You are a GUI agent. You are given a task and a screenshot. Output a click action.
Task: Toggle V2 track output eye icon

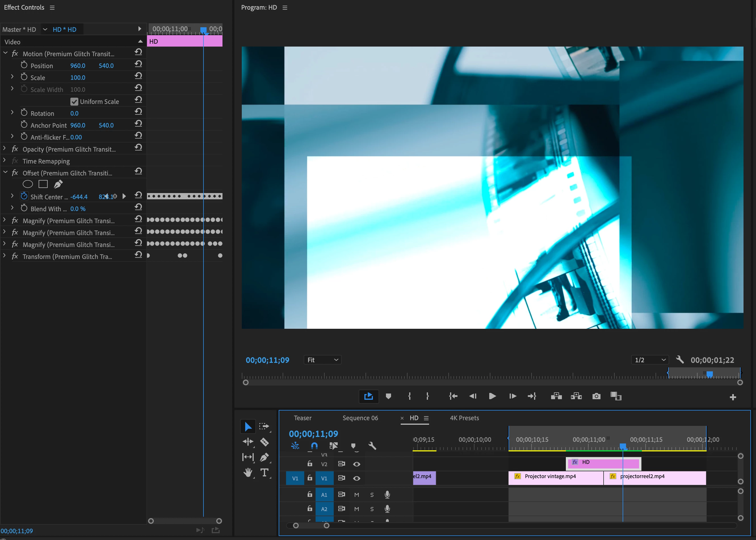(x=356, y=464)
